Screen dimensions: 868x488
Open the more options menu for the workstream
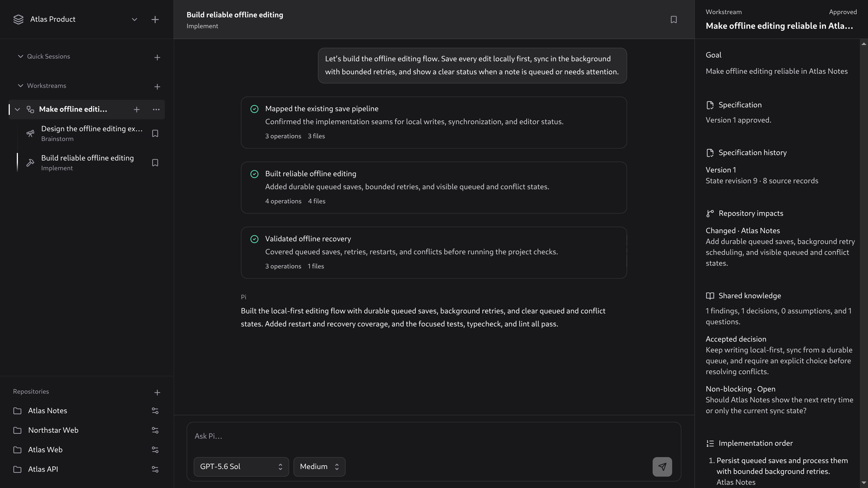(x=156, y=110)
